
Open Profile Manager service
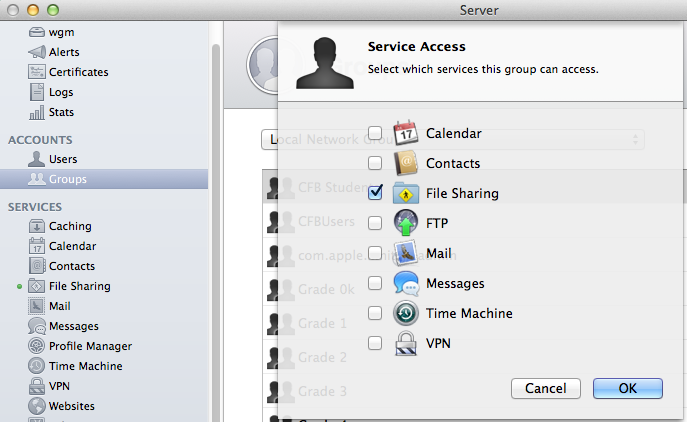[90, 346]
